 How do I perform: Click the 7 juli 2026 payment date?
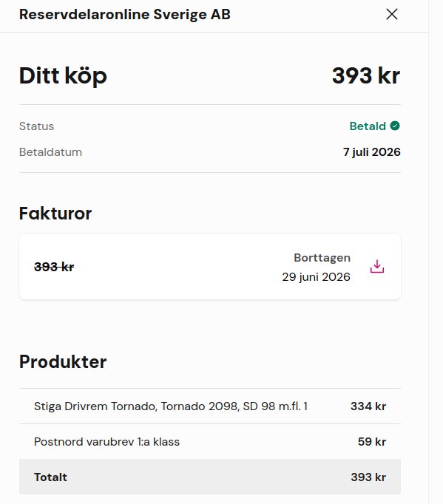click(372, 152)
